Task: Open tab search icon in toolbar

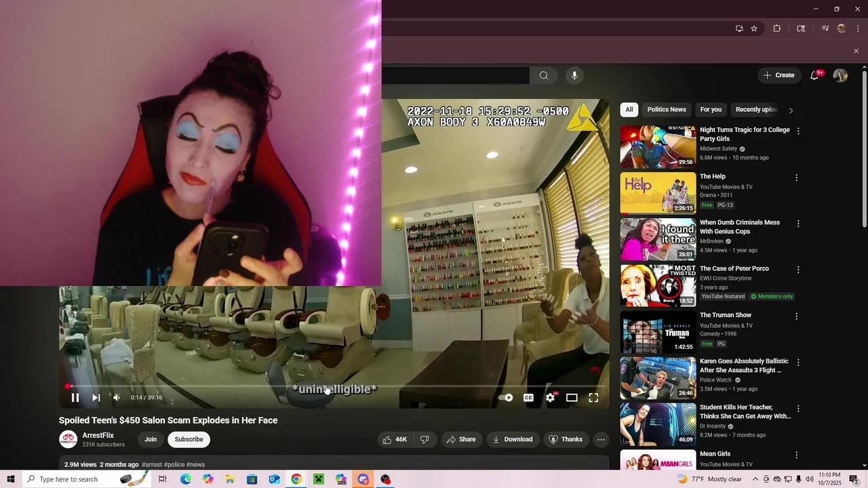Action: click(x=801, y=28)
